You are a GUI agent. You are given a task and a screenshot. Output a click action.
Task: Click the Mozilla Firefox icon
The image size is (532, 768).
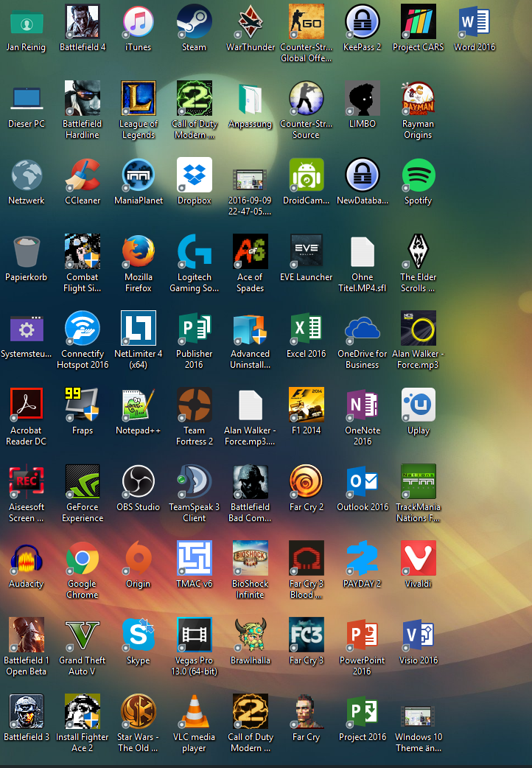pos(139,251)
